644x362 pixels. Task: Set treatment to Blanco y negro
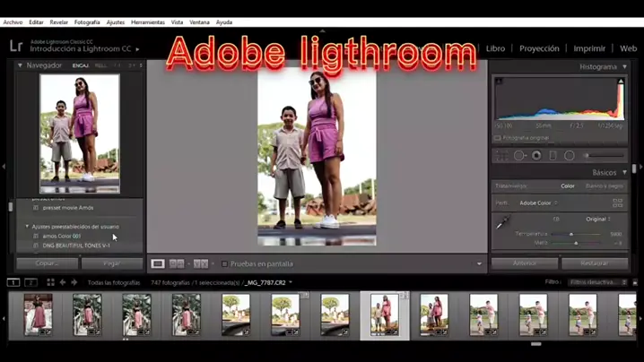[605, 185]
